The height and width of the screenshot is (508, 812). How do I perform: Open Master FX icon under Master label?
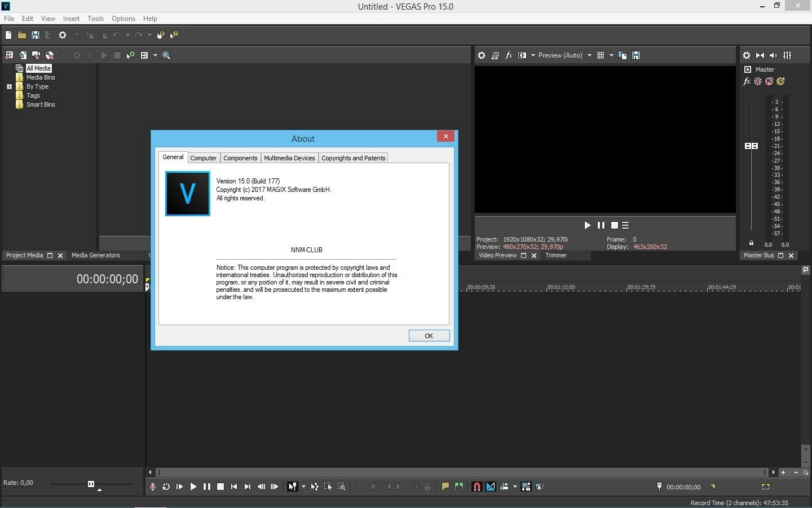(x=747, y=81)
